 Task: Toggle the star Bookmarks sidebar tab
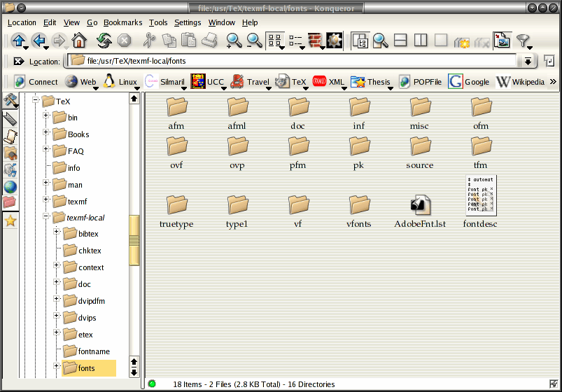[x=10, y=220]
